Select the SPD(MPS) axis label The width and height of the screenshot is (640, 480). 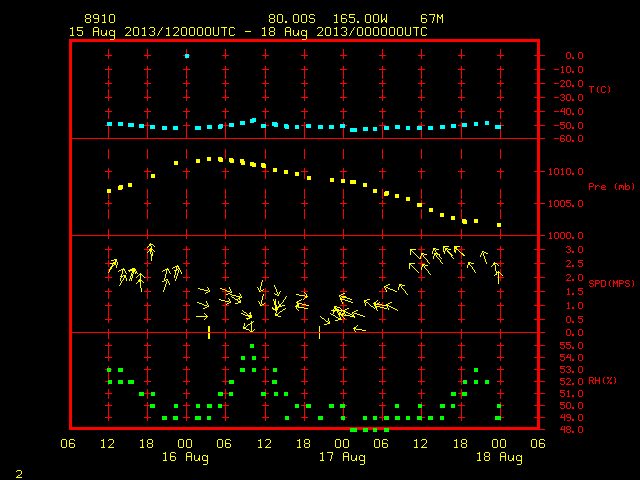click(x=611, y=283)
